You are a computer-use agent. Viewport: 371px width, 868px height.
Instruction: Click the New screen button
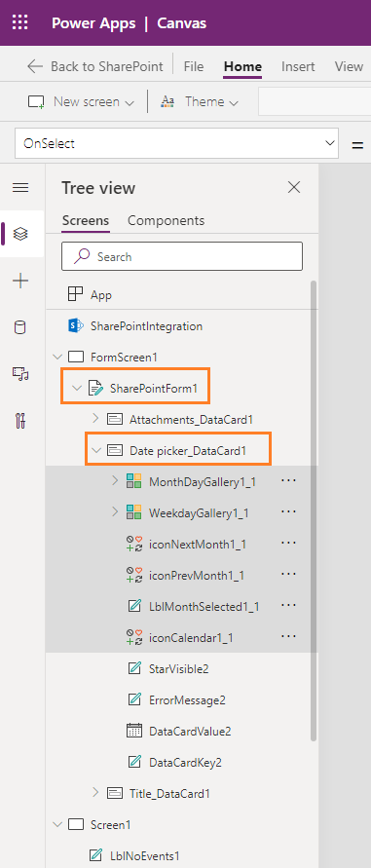[x=82, y=102]
